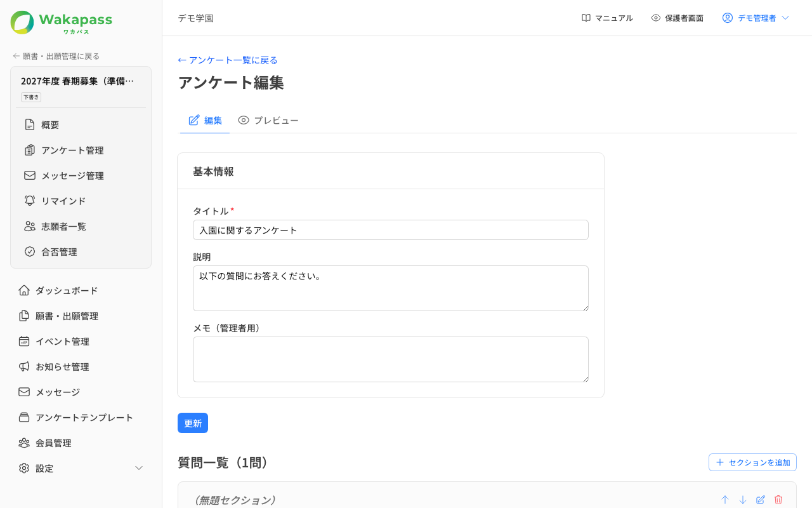
Task: Focus the 説明 text area
Action: pyautogui.click(x=391, y=288)
